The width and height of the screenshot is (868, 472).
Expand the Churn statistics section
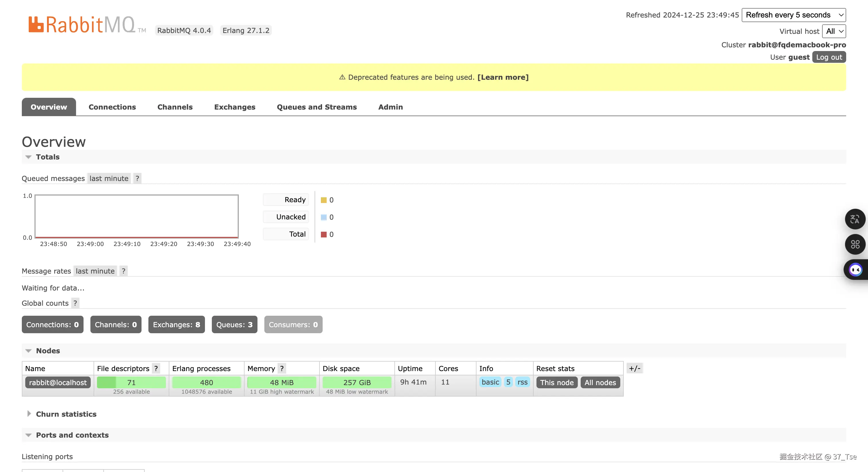[x=66, y=414]
